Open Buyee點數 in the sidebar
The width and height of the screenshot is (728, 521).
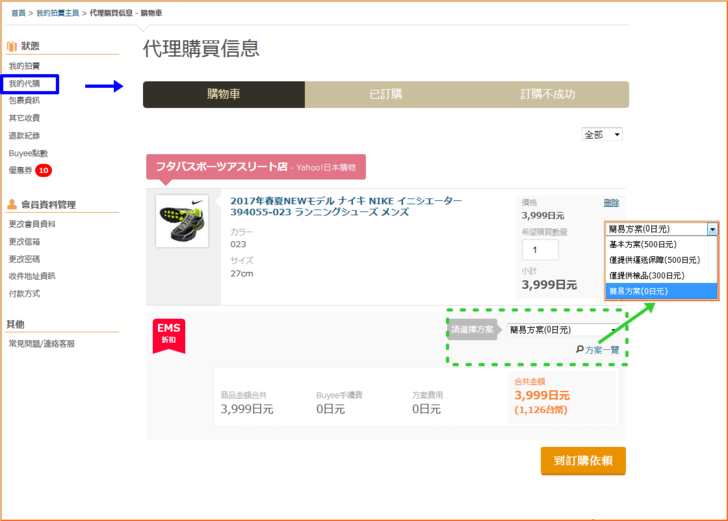click(28, 153)
